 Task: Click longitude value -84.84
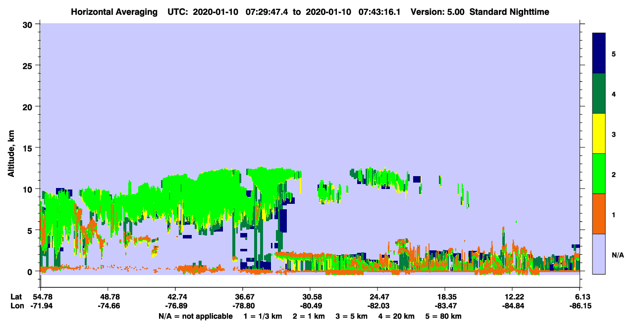(x=512, y=306)
